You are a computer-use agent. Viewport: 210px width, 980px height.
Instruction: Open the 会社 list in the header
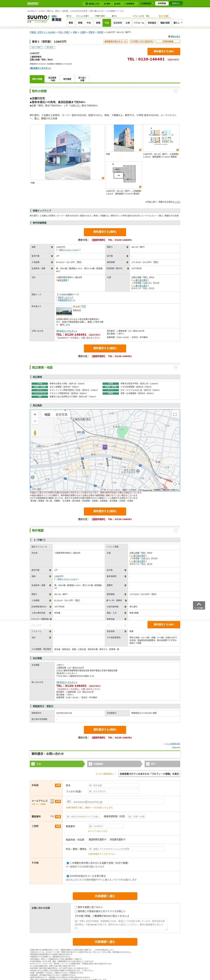(117, 3)
